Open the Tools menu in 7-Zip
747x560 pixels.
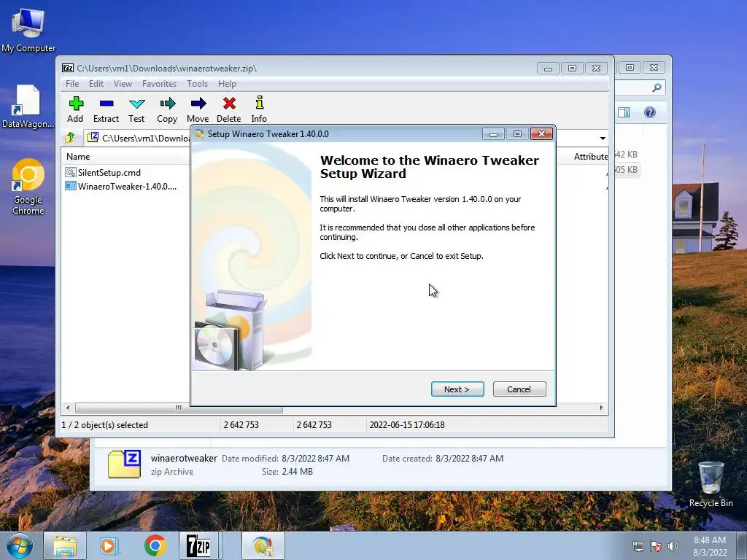197,84
